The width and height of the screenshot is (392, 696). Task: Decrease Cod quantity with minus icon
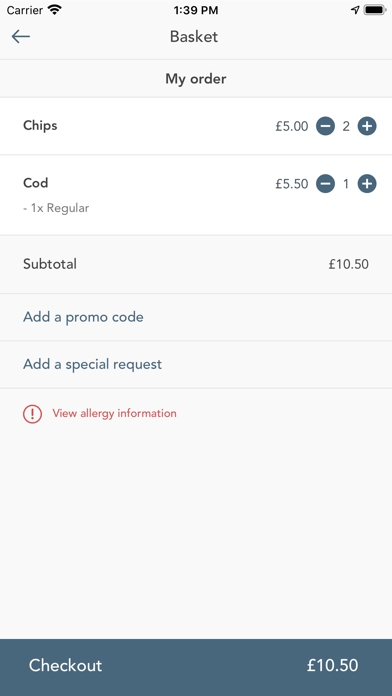click(x=325, y=184)
